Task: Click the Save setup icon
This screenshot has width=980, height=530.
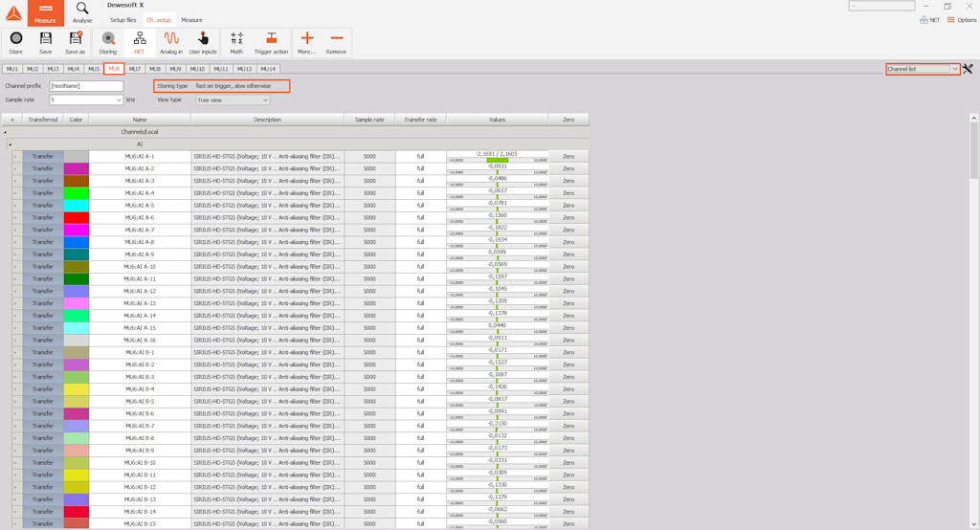Action: pyautogui.click(x=46, y=43)
